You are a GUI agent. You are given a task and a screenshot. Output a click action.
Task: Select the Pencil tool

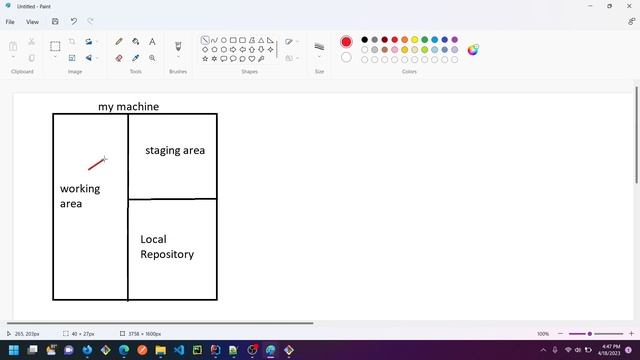(x=119, y=42)
